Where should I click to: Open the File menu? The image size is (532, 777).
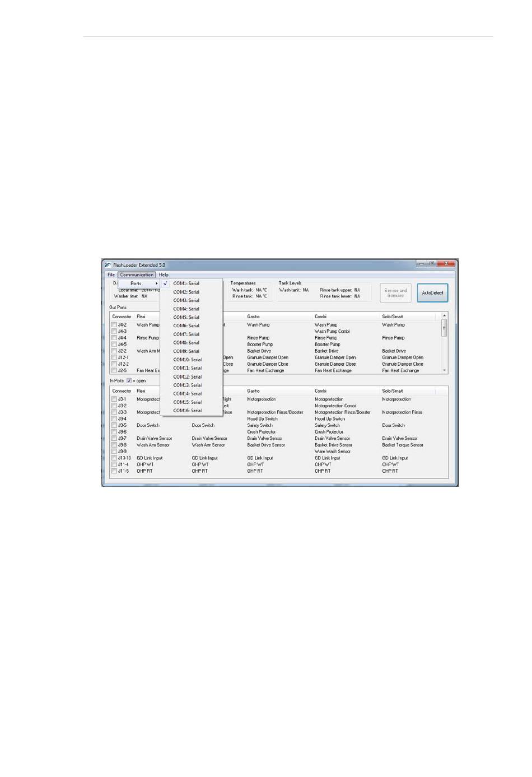click(x=111, y=275)
